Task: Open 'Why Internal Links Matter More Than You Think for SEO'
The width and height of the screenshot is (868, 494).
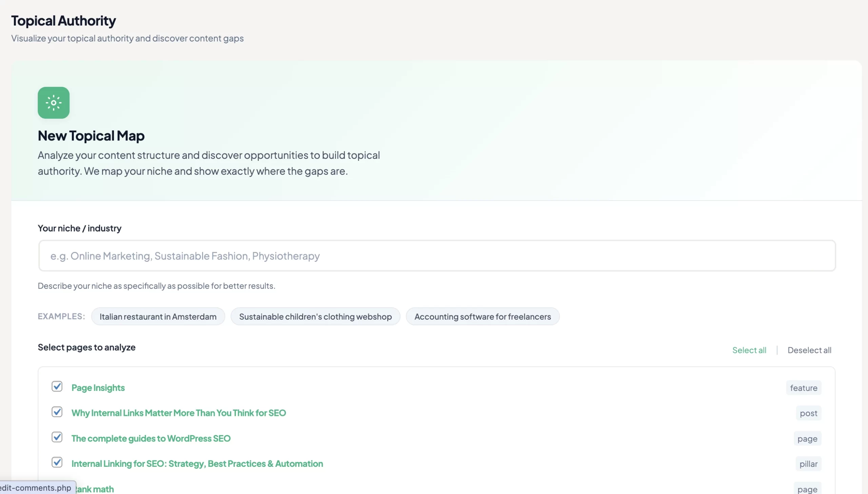Action: coord(179,413)
